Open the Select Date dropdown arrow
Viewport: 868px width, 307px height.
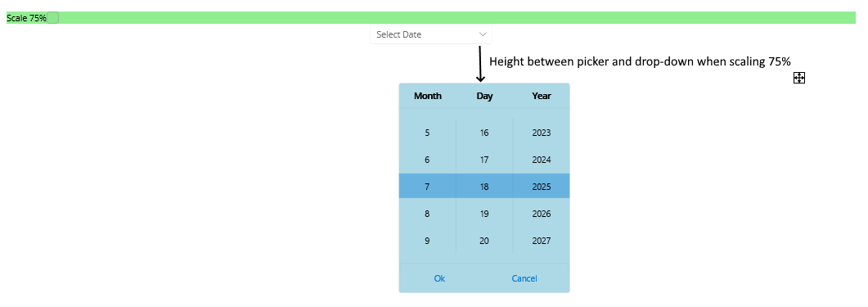(x=483, y=34)
